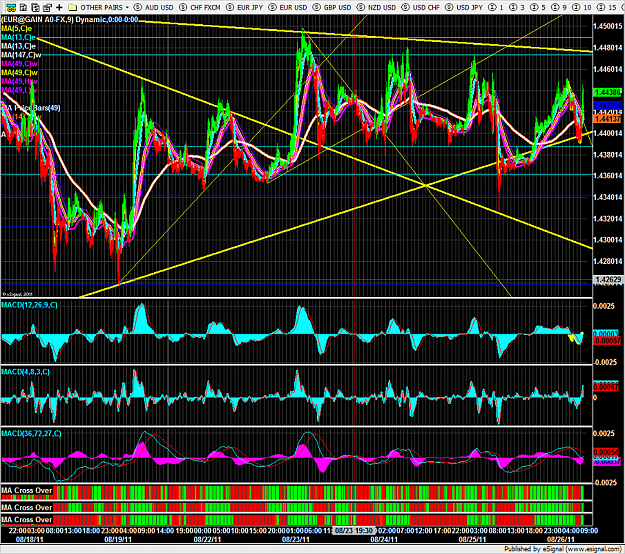
Task: Set chart interval to 15
Action: [x=606, y=7]
